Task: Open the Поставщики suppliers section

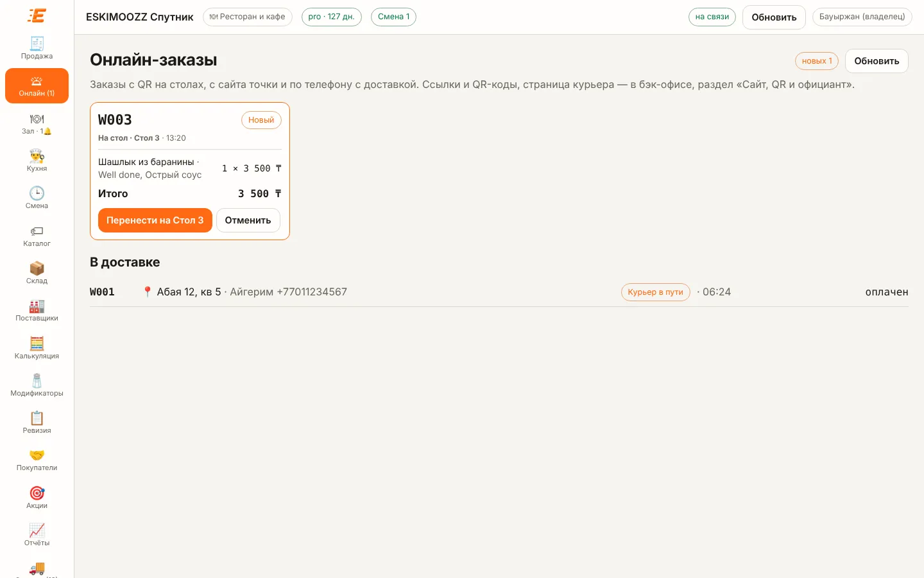Action: tap(37, 310)
